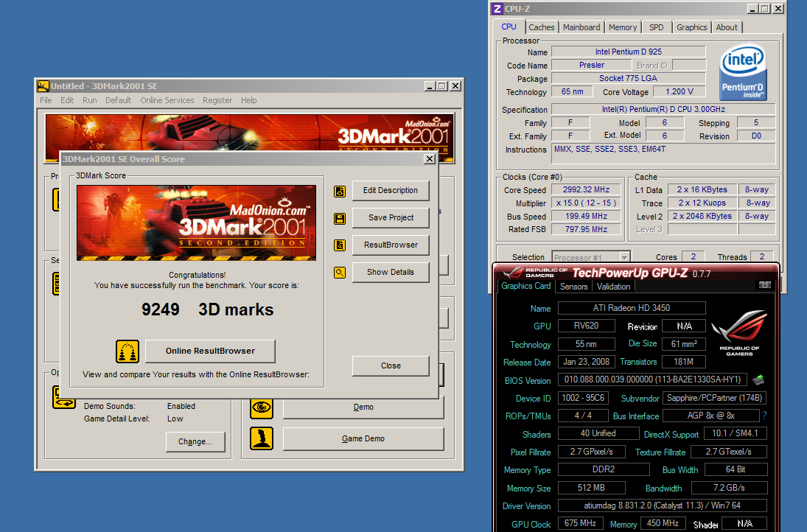
Task: Click the Republic of Gamers logo in GPU-Z
Action: point(739,332)
